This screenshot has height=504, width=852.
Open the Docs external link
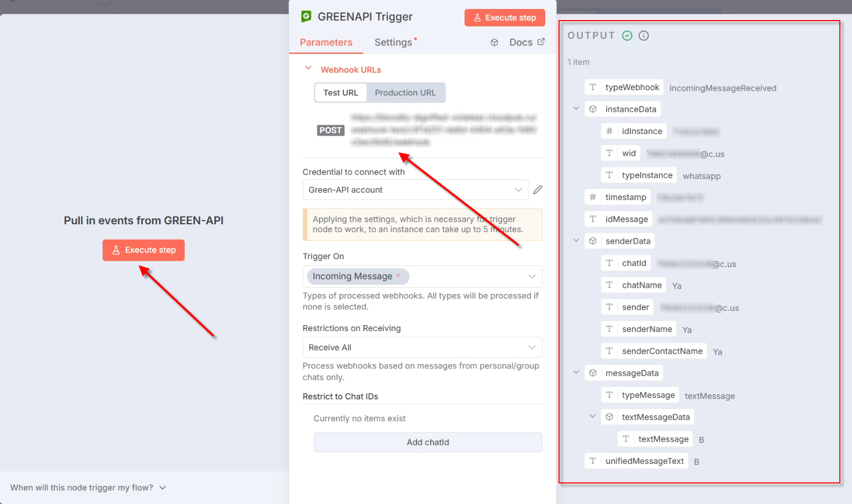pyautogui.click(x=526, y=43)
